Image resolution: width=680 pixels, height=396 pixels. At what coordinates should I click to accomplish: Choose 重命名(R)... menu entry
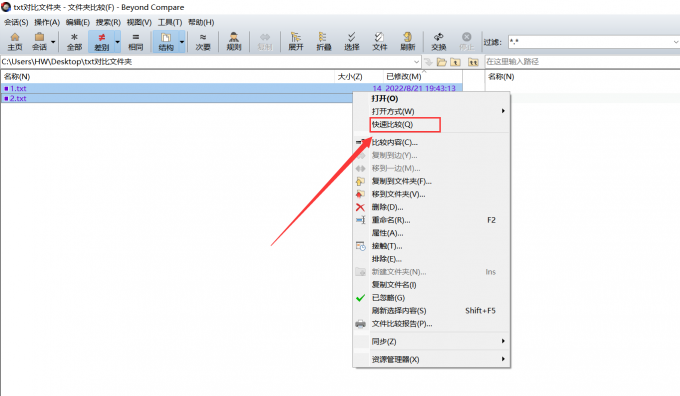point(431,220)
